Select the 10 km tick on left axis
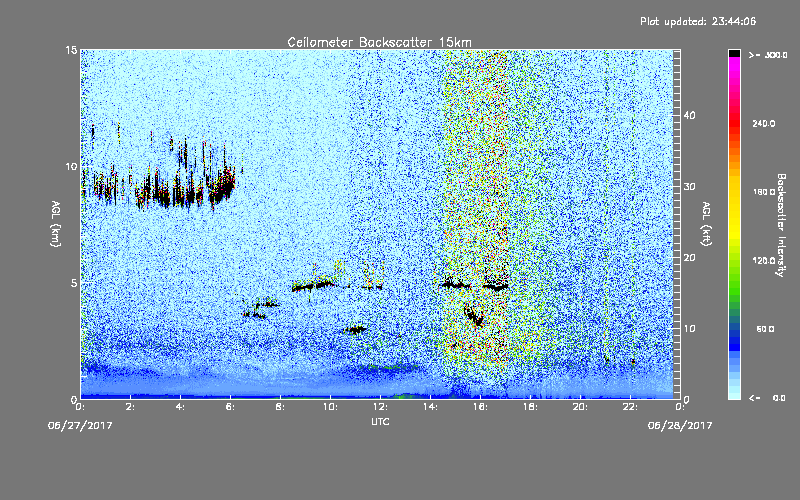The height and width of the screenshot is (500, 800). click(x=71, y=166)
